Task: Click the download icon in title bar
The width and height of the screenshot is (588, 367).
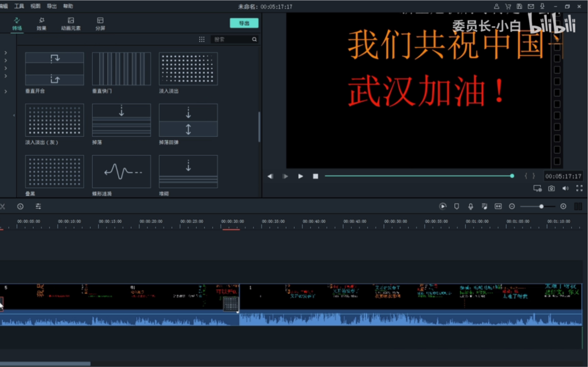Action: (542, 6)
